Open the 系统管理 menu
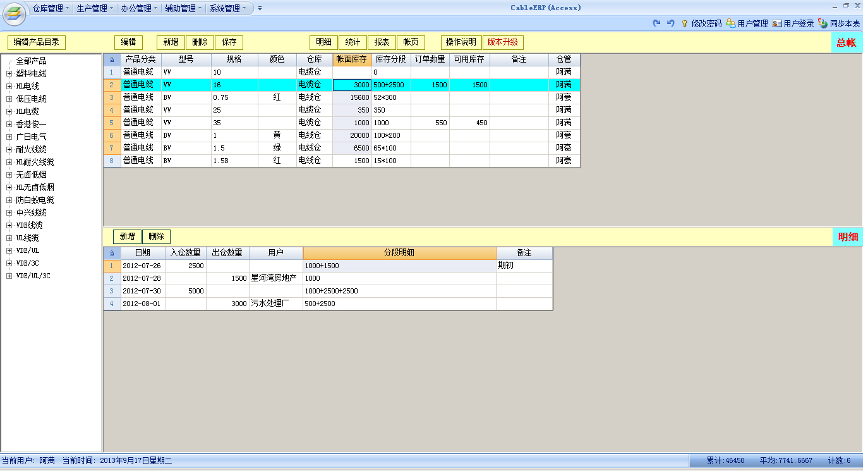Image resolution: width=868 pixels, height=473 pixels. (228, 8)
